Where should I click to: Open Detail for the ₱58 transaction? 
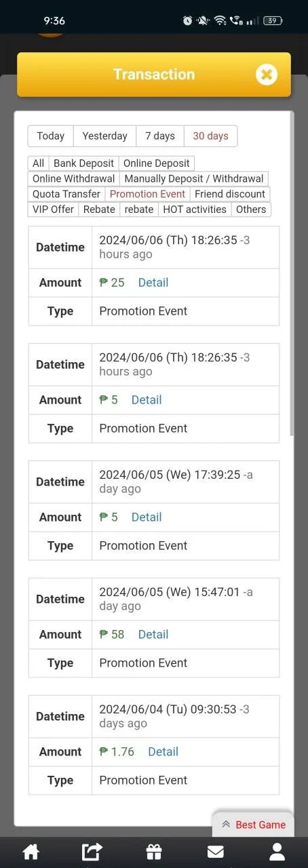point(153,635)
